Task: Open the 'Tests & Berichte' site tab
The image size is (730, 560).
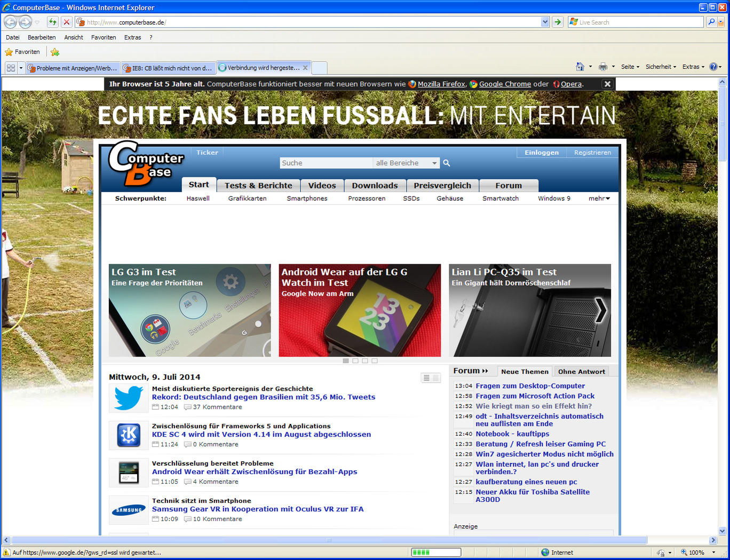Action: click(x=258, y=185)
